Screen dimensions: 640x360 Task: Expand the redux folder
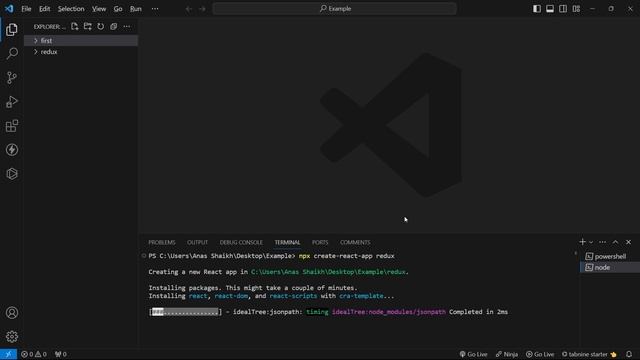tap(81, 52)
